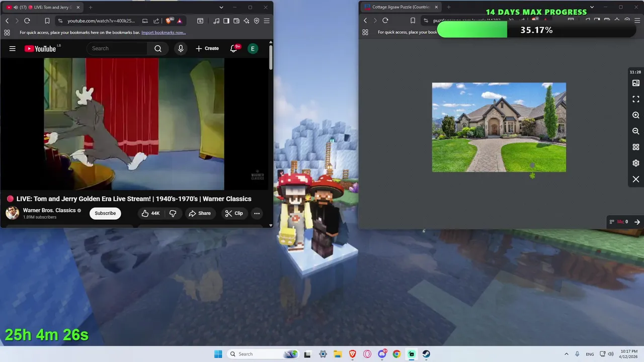
Task: Open a new tab in YouTube window
Action: coord(91,7)
